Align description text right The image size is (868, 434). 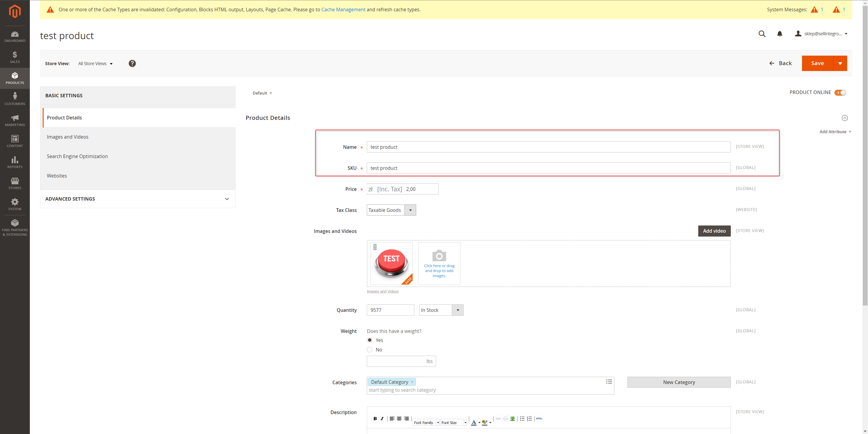[x=406, y=418]
